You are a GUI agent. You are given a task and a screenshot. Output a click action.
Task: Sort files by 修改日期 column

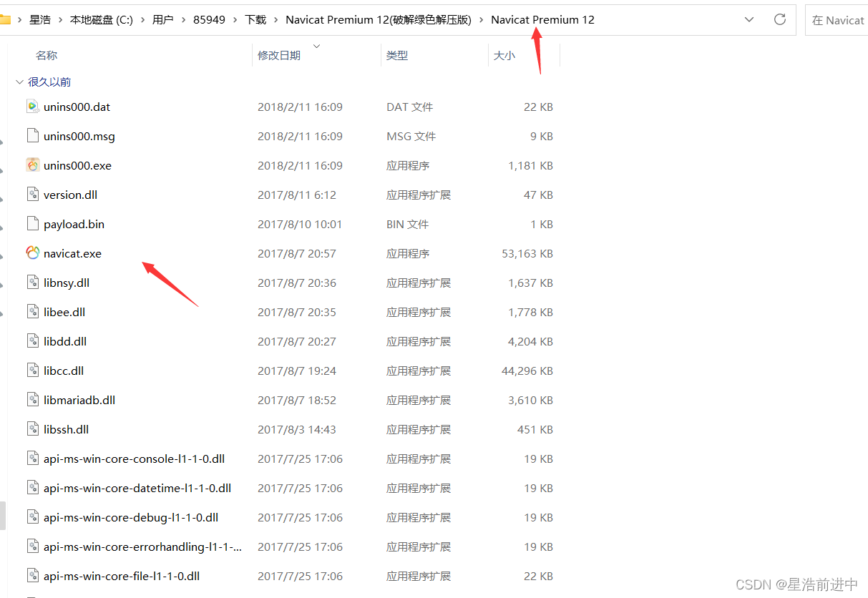[279, 55]
